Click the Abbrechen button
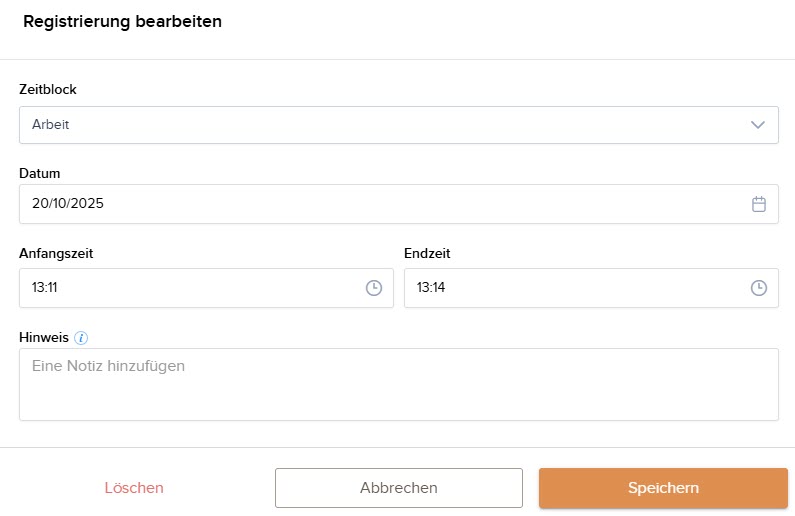This screenshot has width=795, height=516. click(398, 488)
